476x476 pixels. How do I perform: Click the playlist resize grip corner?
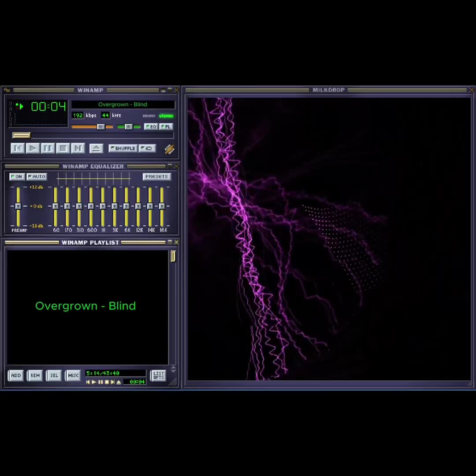tap(173, 382)
